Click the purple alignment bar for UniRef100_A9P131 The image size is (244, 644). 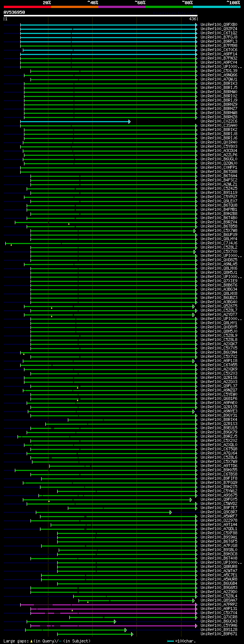tap(114, 609)
